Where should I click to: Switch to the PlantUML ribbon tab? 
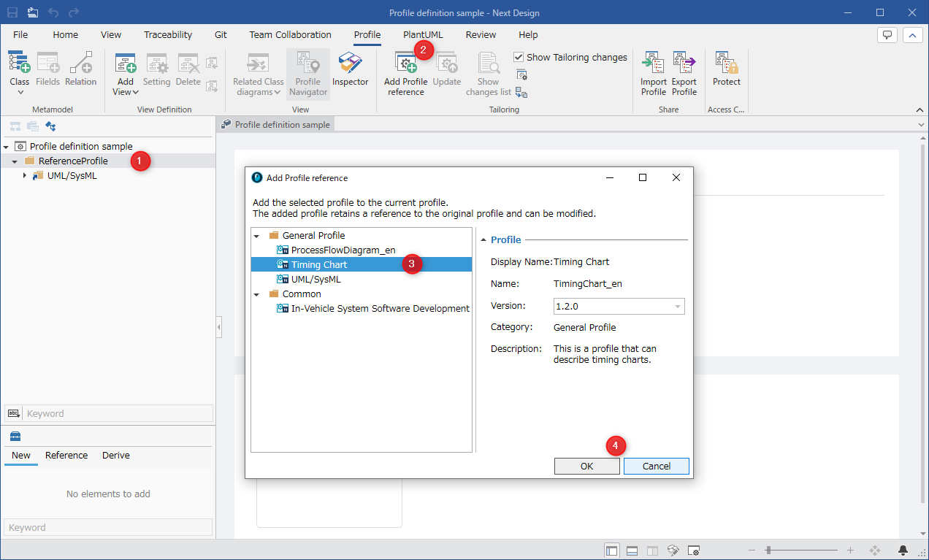point(423,34)
